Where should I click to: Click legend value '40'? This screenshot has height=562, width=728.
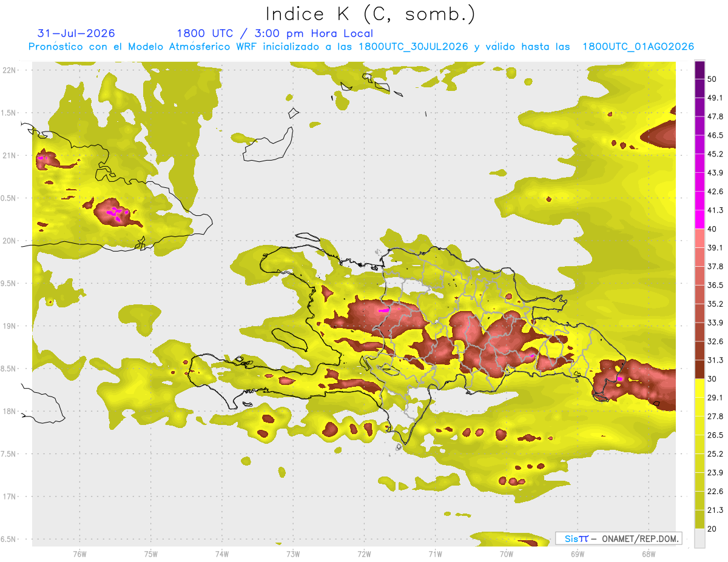pyautogui.click(x=713, y=229)
